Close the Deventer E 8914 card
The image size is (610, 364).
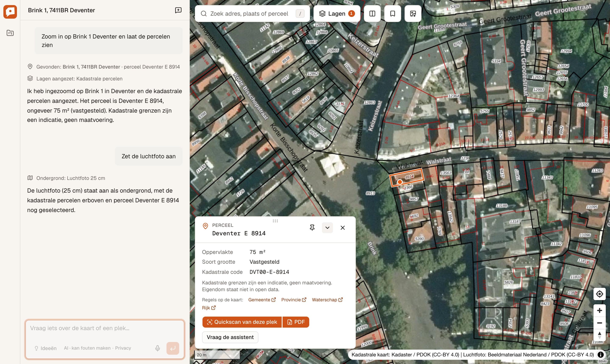coord(343,228)
